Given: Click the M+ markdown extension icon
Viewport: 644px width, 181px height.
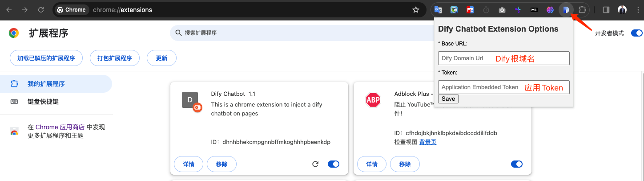Looking at the screenshot, I should [x=534, y=10].
